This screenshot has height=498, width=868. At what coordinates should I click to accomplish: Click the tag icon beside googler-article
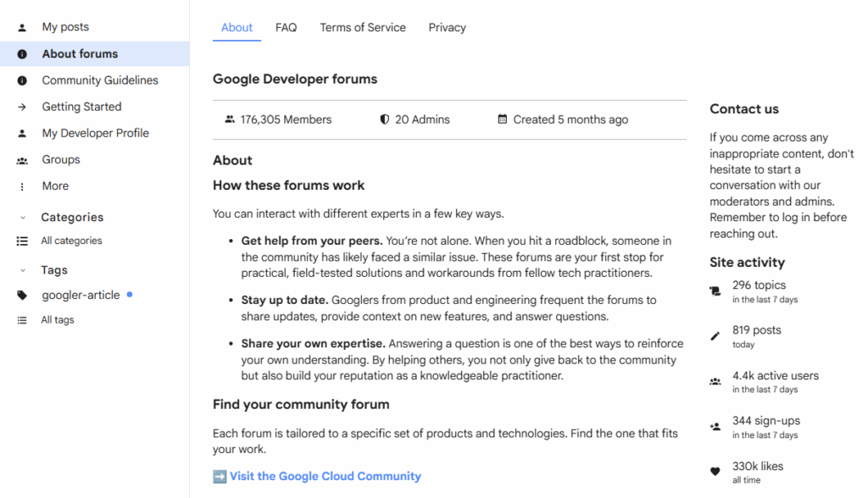click(x=22, y=296)
